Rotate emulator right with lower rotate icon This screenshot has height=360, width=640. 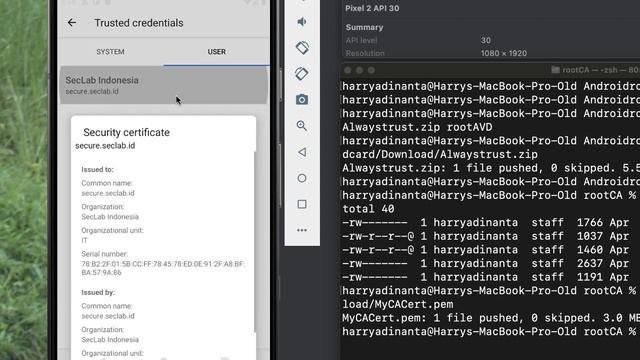(302, 74)
